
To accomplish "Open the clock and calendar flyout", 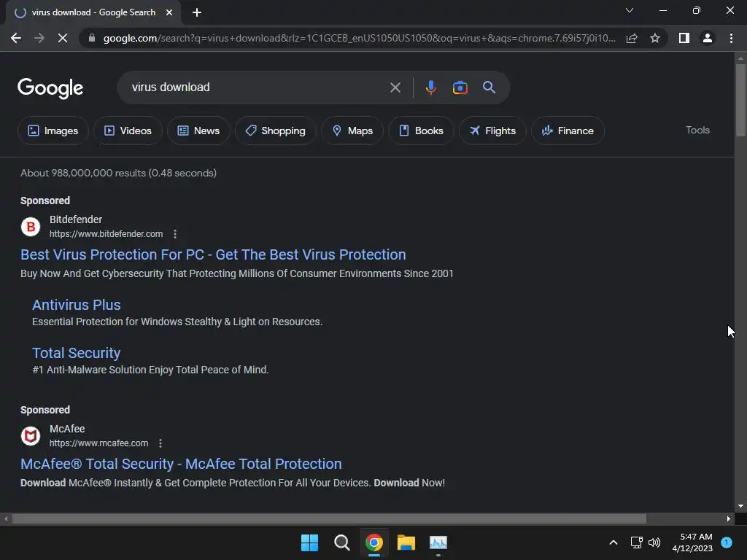I will [692, 542].
